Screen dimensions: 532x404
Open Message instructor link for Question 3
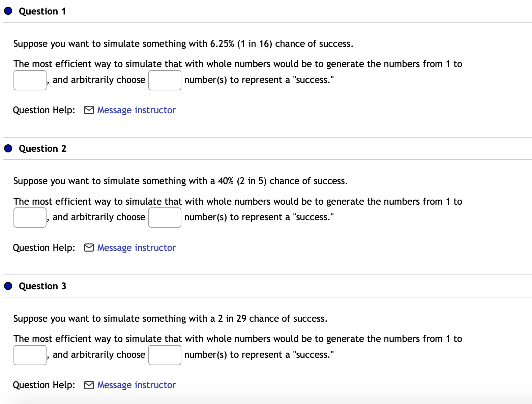pos(136,385)
